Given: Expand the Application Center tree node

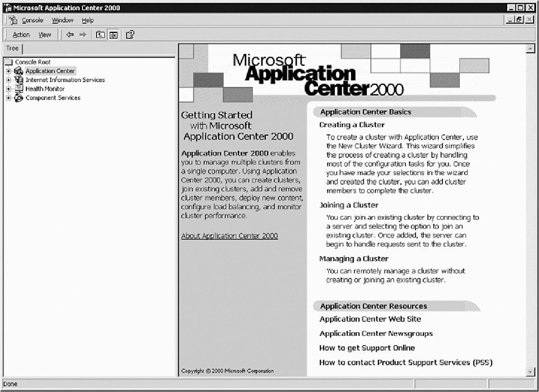Looking at the screenshot, I should [x=9, y=71].
